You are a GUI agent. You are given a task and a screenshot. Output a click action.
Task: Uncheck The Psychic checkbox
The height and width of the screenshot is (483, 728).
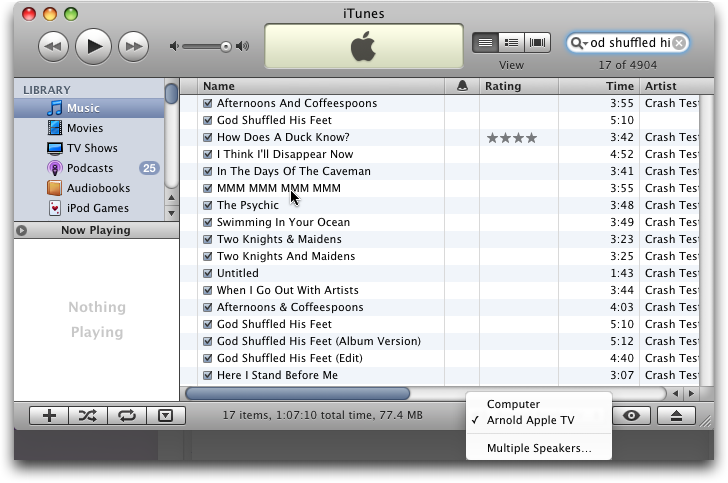(x=208, y=205)
